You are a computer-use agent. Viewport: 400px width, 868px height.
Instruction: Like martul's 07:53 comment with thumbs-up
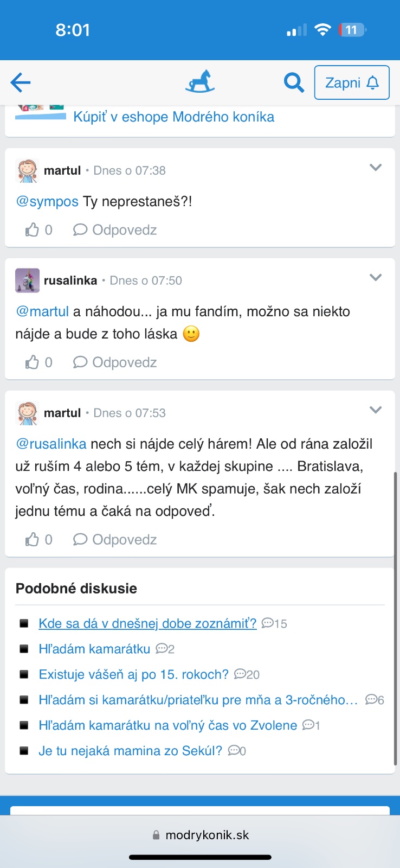[x=33, y=540]
